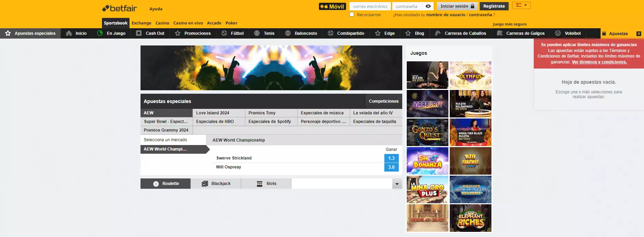Click Ver términos y condiciones link
Image resolution: width=644 pixels, height=237 pixels.
[599, 62]
